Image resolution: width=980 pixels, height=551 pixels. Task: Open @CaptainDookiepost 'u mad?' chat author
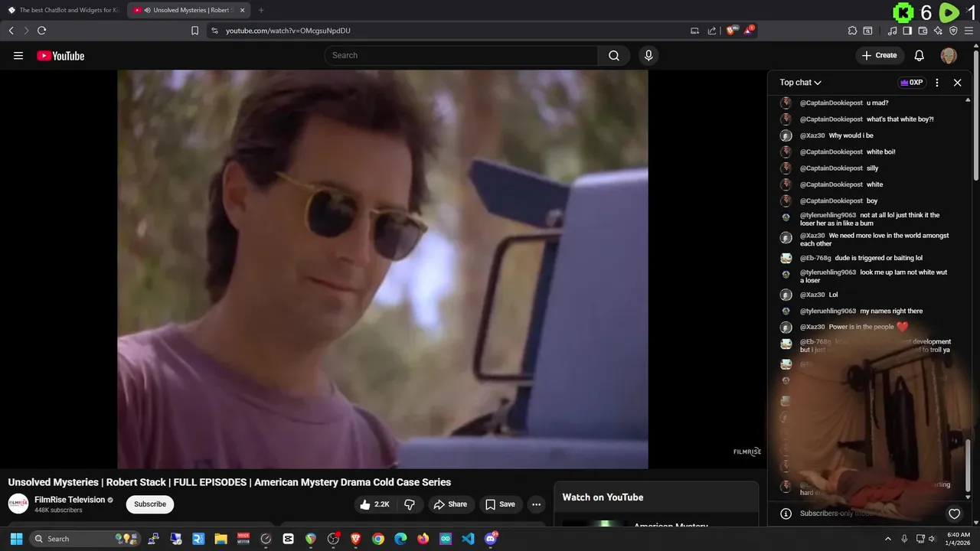[x=831, y=103]
